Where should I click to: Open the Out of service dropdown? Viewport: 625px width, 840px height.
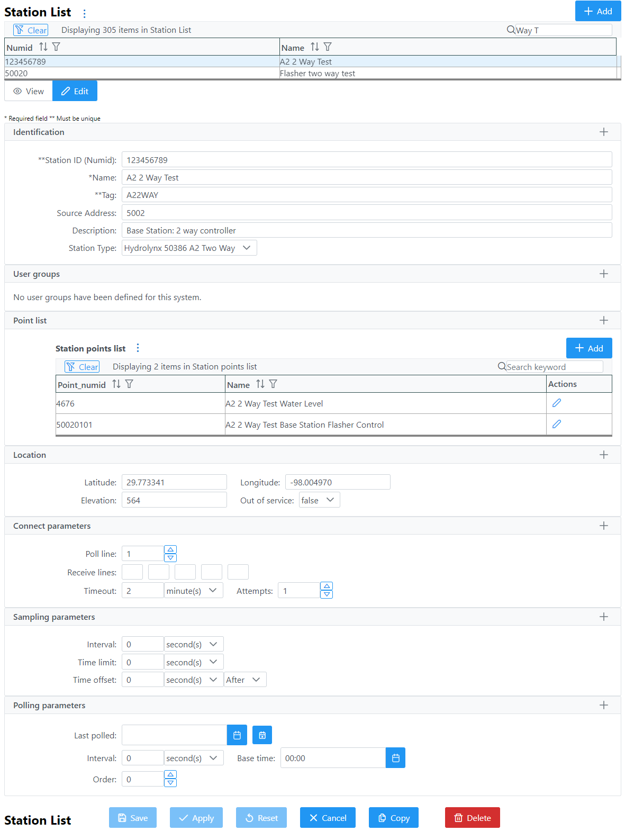(x=319, y=500)
